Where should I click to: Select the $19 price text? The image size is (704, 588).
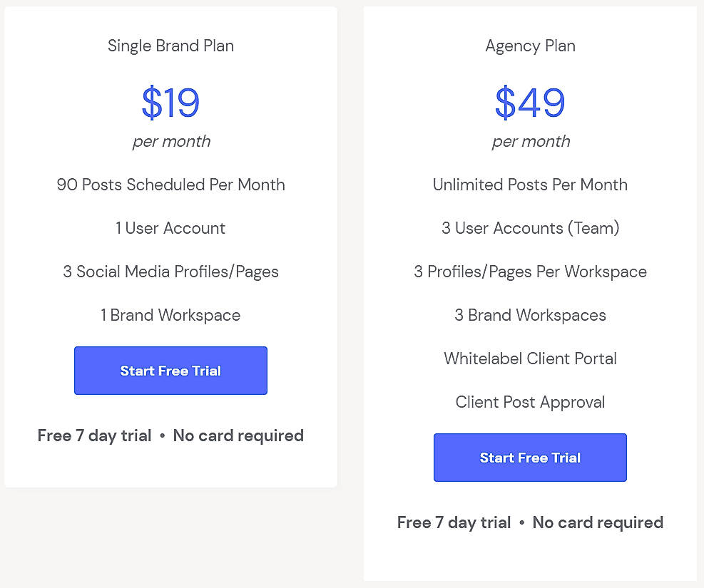click(170, 103)
